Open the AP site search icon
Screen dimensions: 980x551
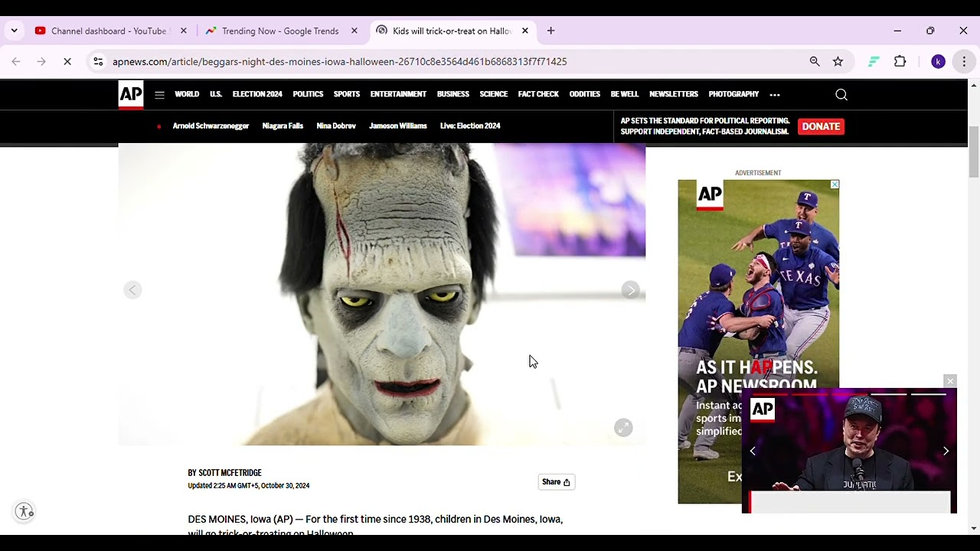(x=841, y=95)
